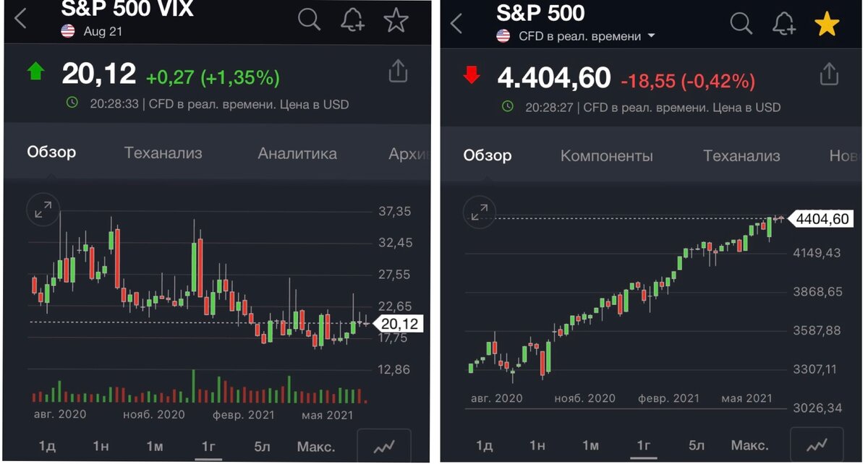This screenshot has width=868, height=464.
Task: Remove S&P 500 from favorites star
Action: pos(827,24)
